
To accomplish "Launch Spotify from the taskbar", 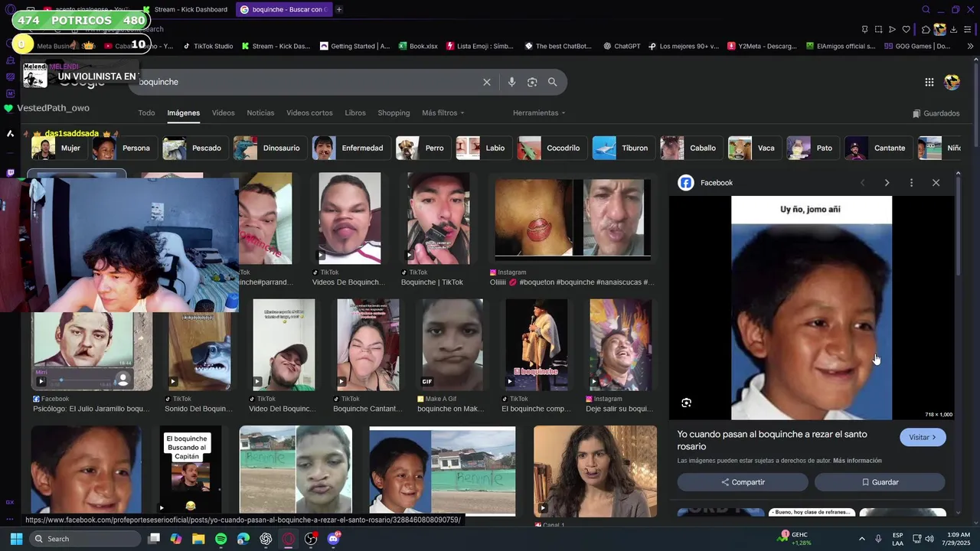I will point(220,539).
